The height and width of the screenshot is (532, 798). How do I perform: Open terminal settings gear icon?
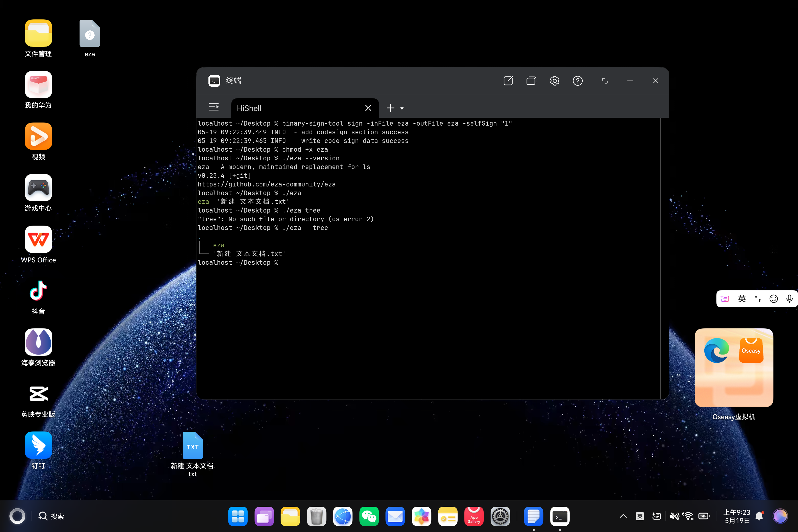(555, 81)
